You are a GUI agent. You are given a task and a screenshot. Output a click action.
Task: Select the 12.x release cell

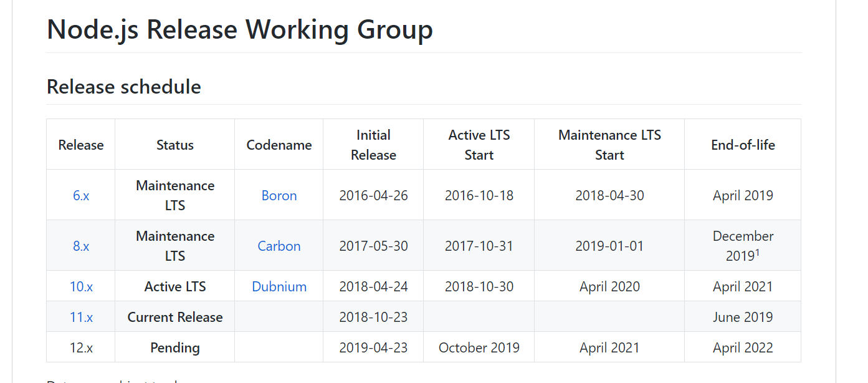[81, 347]
